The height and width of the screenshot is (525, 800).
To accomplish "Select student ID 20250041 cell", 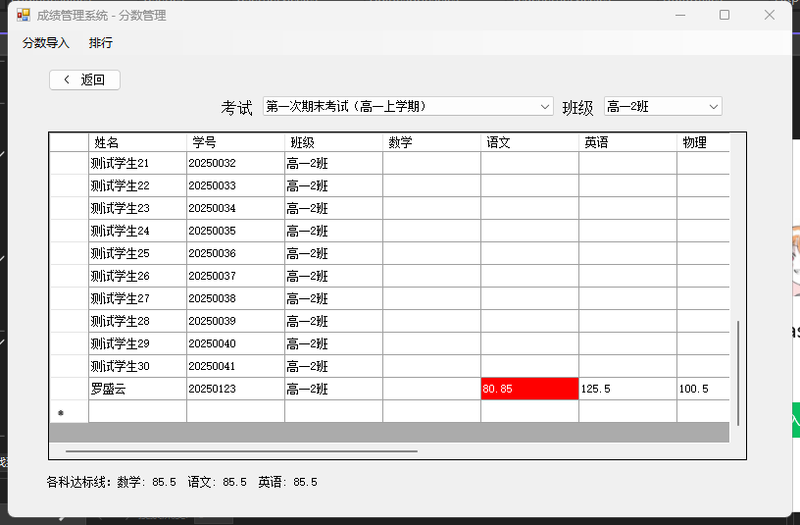I will pyautogui.click(x=236, y=366).
